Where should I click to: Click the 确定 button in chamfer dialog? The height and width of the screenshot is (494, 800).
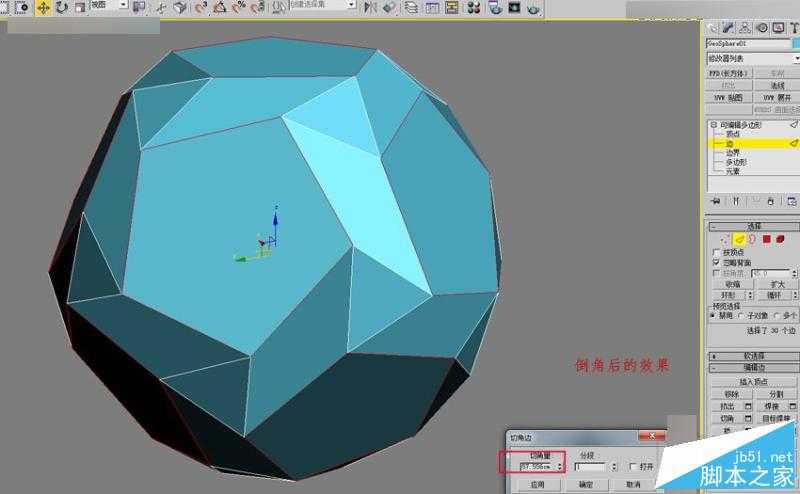pos(586,485)
